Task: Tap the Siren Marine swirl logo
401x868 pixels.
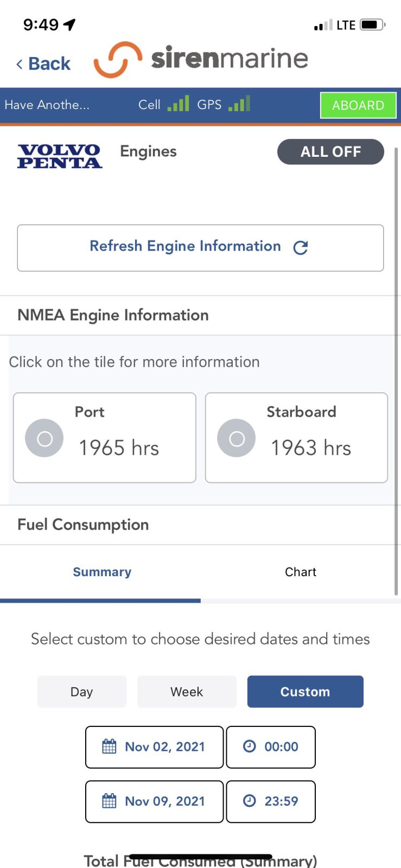Action: coord(118,59)
